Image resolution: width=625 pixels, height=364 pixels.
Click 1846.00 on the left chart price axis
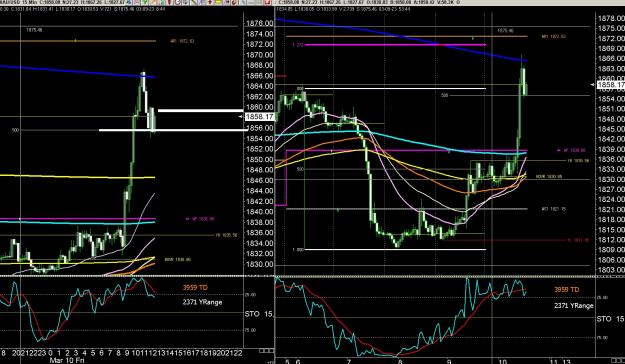[259, 180]
